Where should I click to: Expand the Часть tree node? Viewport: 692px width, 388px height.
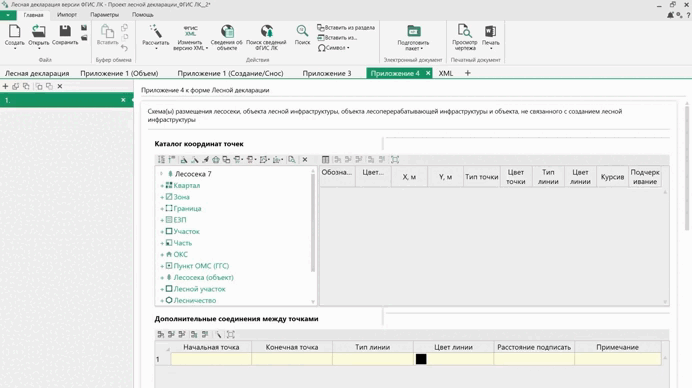point(162,243)
